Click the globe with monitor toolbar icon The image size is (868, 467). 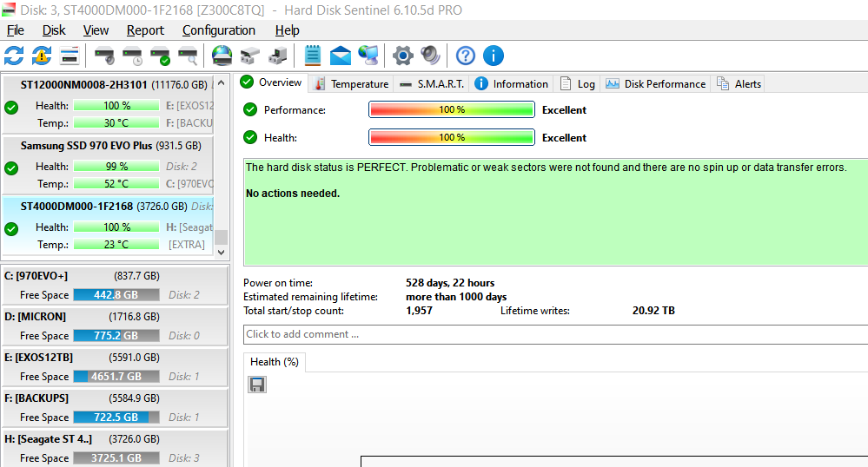coord(368,56)
